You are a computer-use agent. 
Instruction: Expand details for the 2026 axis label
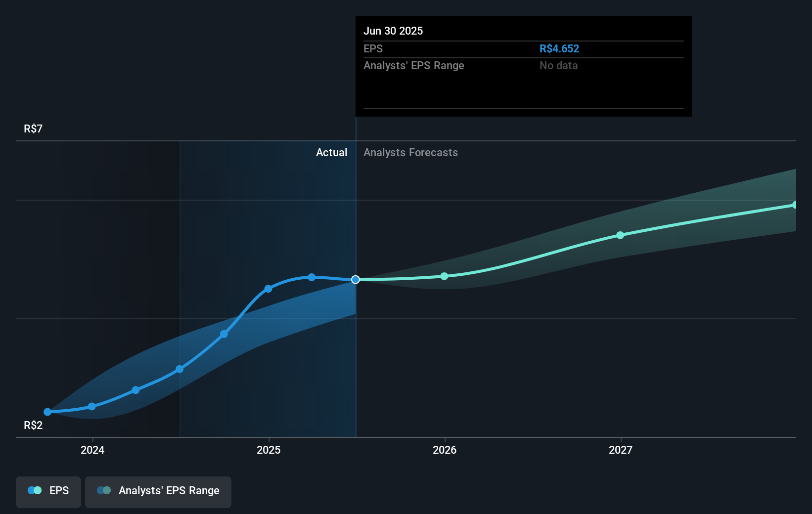coord(445,450)
